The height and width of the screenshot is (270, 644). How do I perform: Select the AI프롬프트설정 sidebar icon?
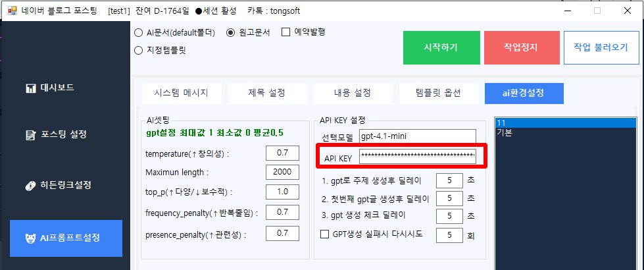[x=30, y=238]
